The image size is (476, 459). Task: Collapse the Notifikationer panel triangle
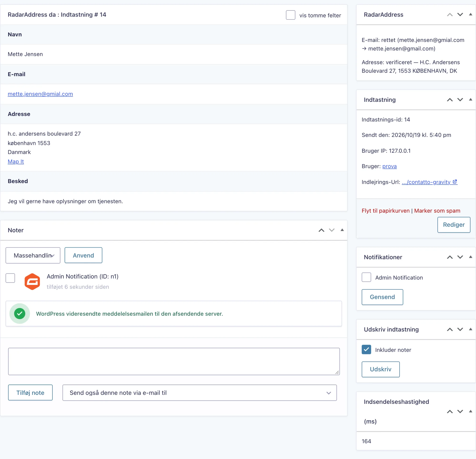(x=471, y=257)
